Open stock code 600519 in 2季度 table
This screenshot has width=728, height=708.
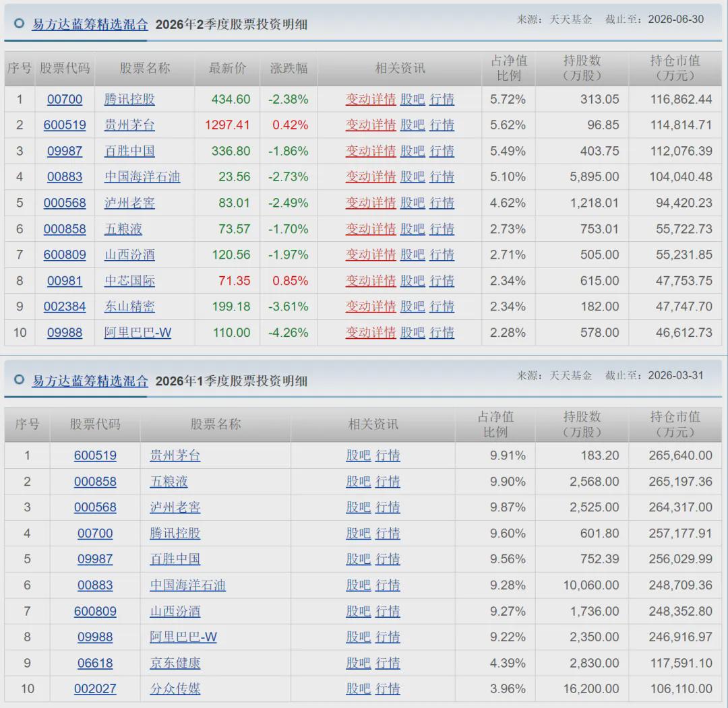click(65, 125)
